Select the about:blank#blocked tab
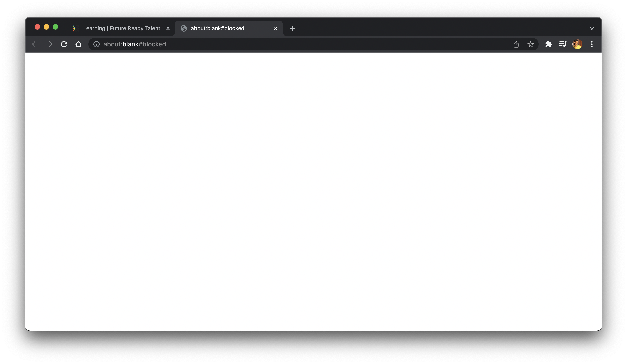Screen dimensions: 627x364 tap(218, 28)
